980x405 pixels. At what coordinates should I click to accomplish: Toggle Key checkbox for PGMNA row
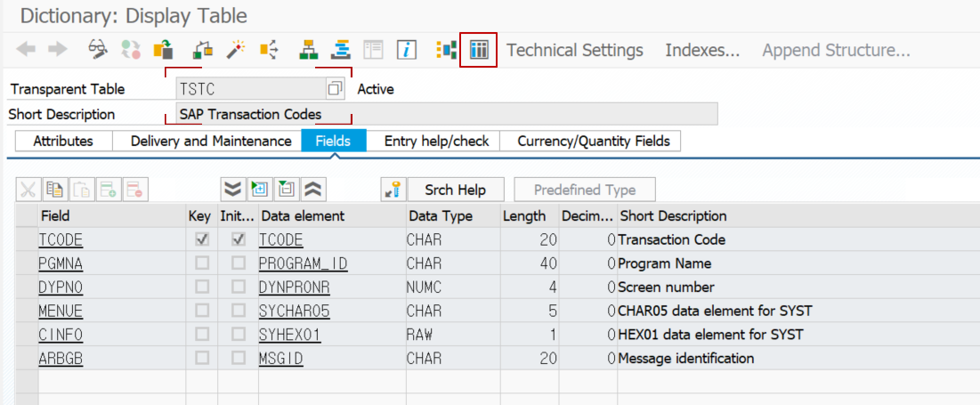pos(202,263)
